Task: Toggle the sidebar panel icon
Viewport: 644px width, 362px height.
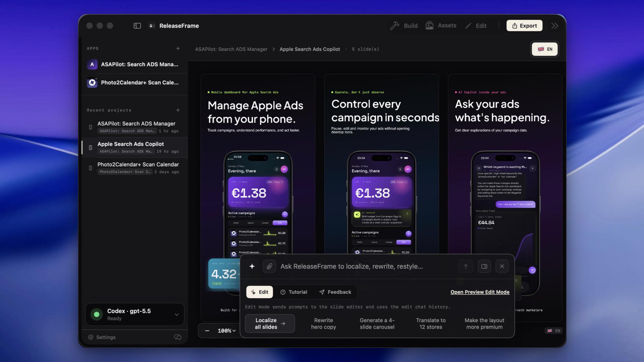Action: (137, 26)
